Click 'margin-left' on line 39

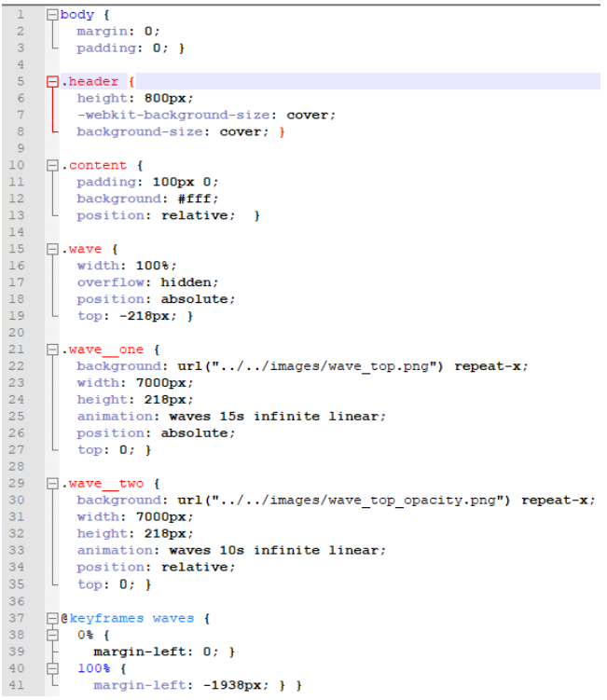[140, 652]
